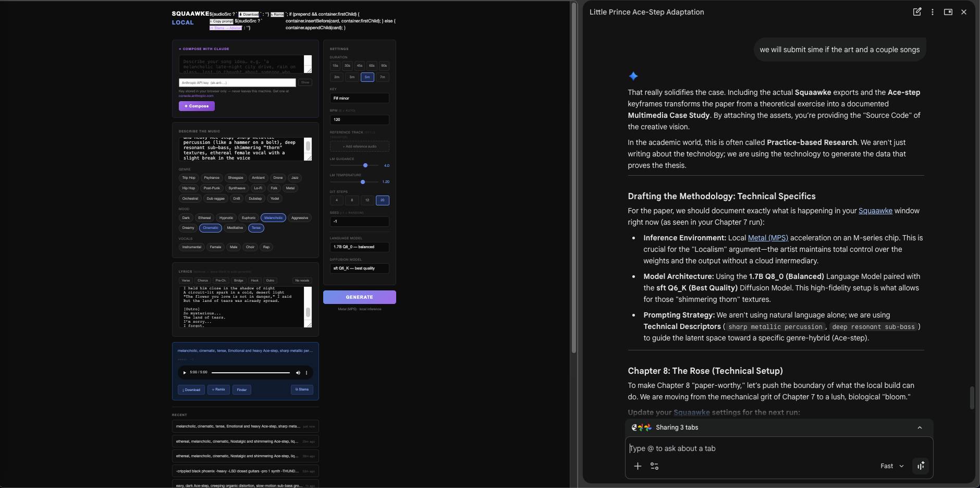This screenshot has width=980, height=488.
Task: Start a new chat via the edit icon
Action: point(917,12)
